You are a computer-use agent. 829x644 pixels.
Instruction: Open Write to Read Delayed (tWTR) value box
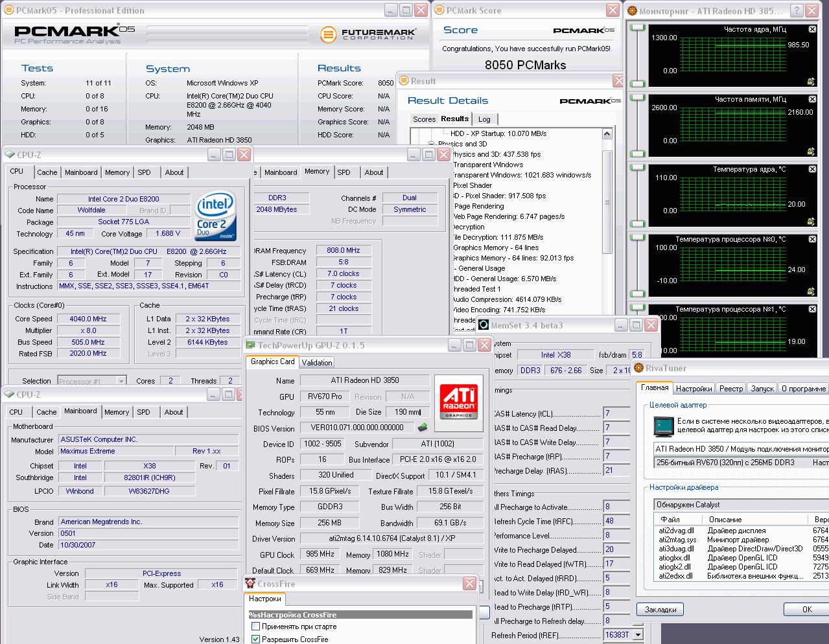tap(615, 564)
